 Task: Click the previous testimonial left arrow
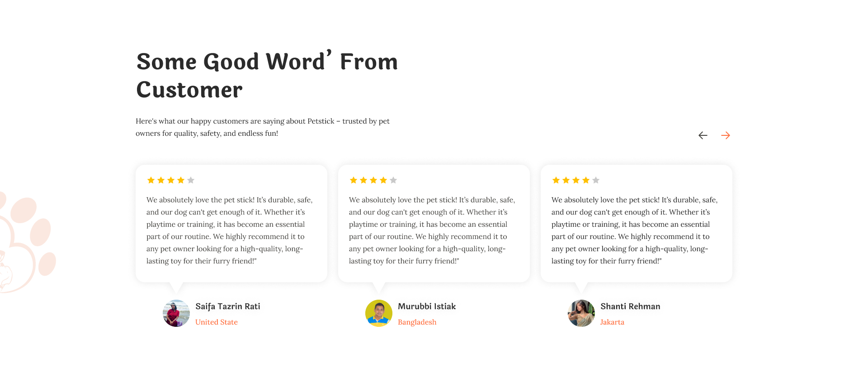click(703, 135)
